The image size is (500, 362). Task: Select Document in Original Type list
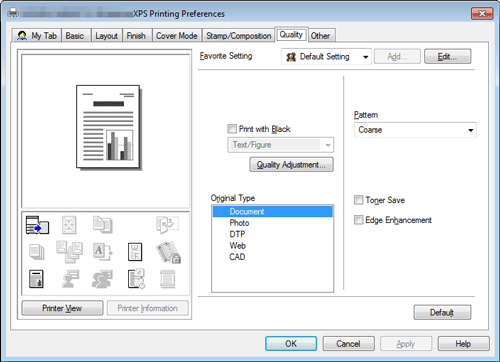(x=272, y=212)
